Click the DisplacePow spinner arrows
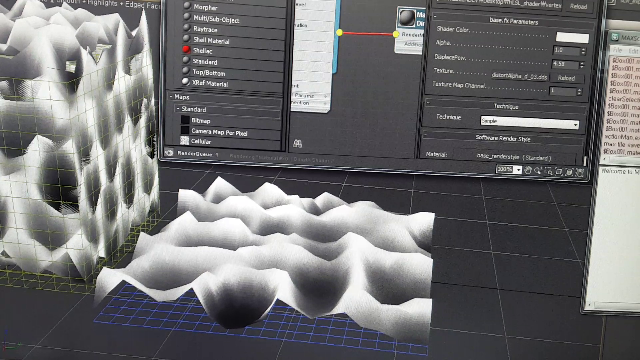The image size is (640, 360). click(582, 65)
